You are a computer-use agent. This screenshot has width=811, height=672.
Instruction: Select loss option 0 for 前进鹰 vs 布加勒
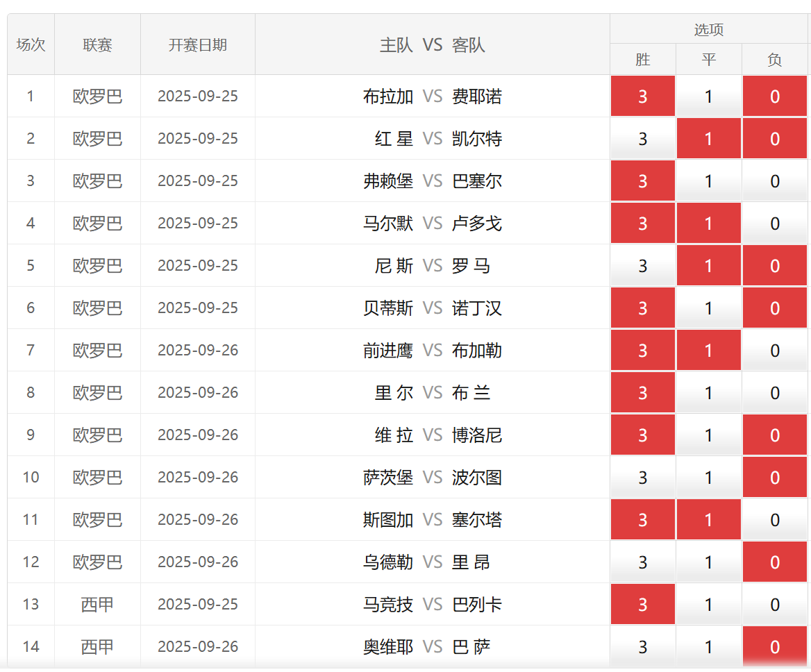pos(774,351)
